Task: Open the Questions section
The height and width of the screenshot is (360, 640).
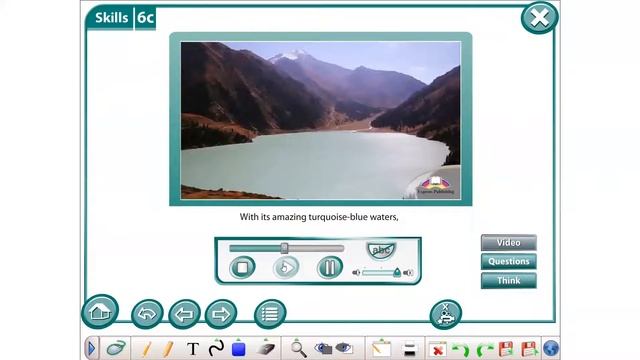Action: click(509, 261)
